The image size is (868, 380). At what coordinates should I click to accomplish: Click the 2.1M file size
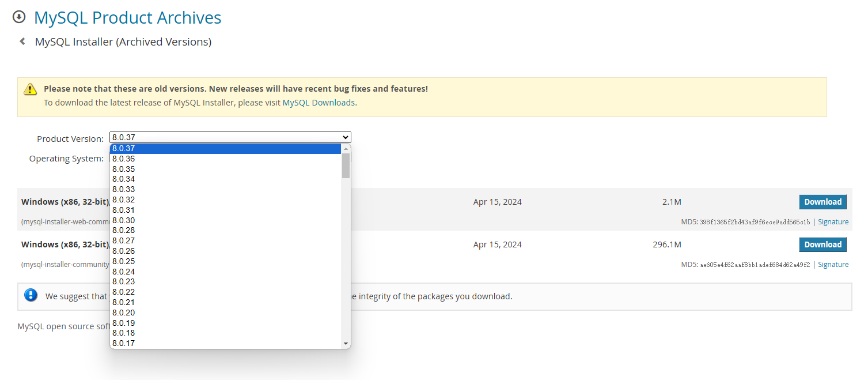click(x=672, y=202)
